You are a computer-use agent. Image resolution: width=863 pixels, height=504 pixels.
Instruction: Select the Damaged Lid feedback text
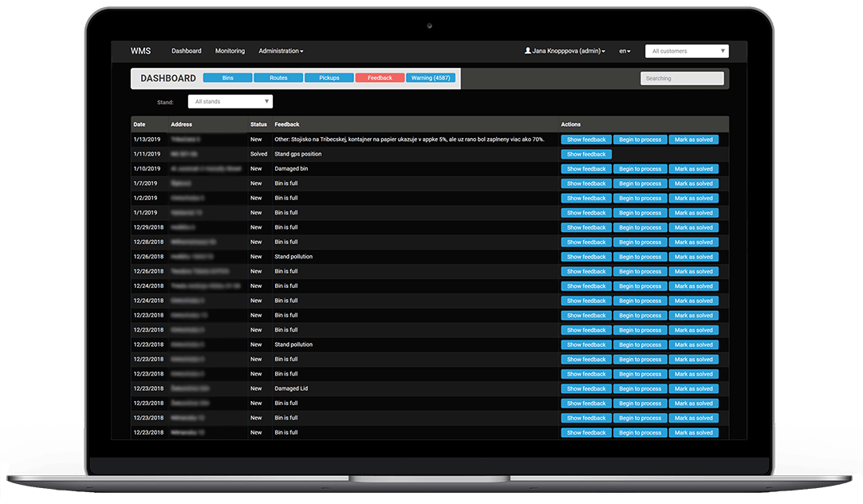pos(291,388)
